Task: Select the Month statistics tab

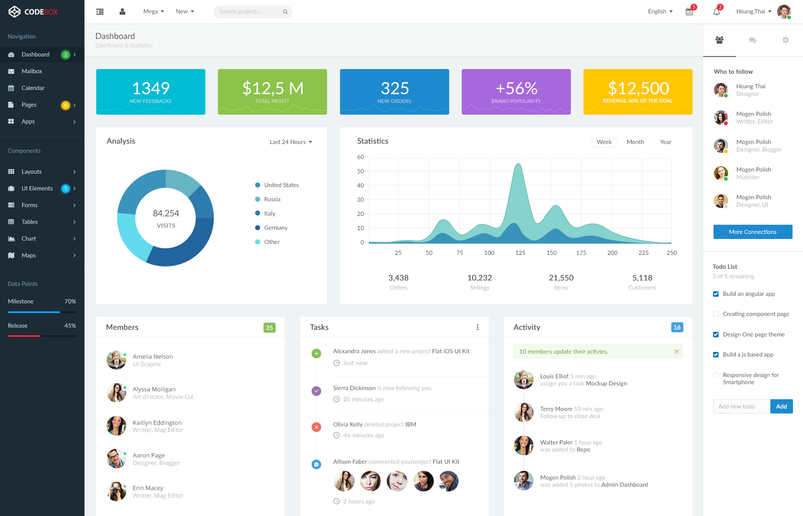Action: (635, 142)
